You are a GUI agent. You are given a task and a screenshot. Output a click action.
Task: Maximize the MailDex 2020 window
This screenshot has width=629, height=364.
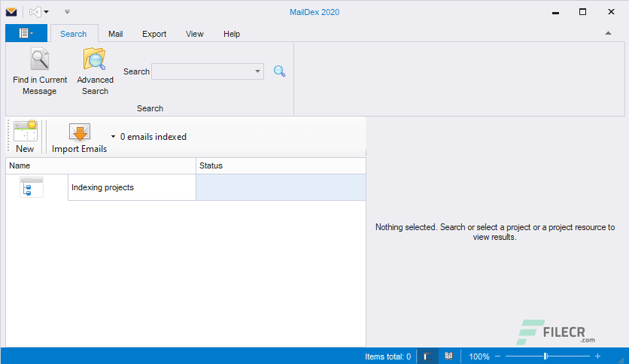coord(583,11)
